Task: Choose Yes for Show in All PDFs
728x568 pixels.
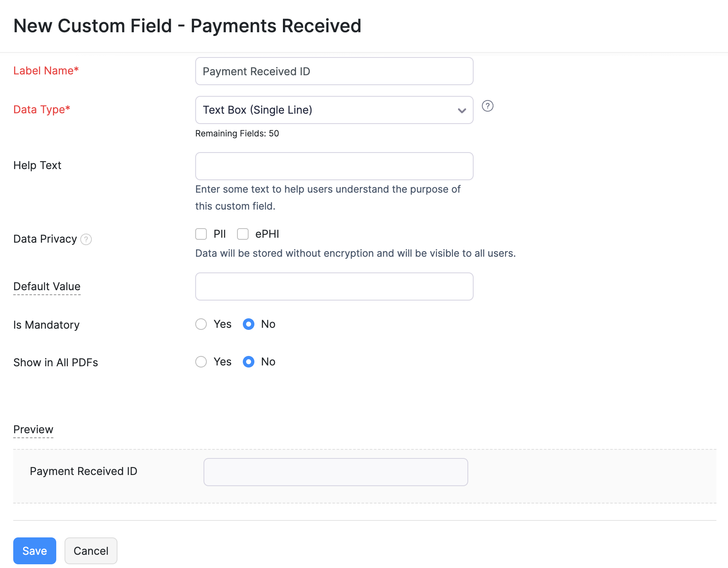Action: pyautogui.click(x=201, y=362)
